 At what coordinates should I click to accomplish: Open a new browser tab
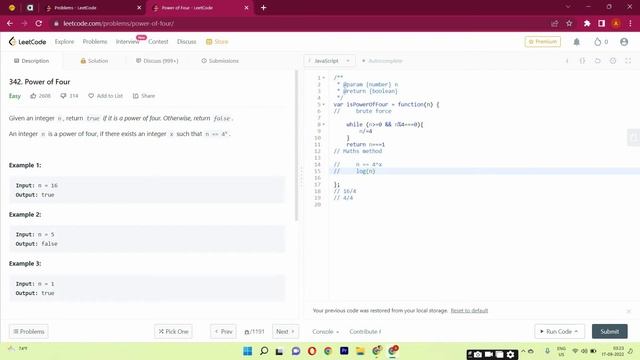point(263,8)
